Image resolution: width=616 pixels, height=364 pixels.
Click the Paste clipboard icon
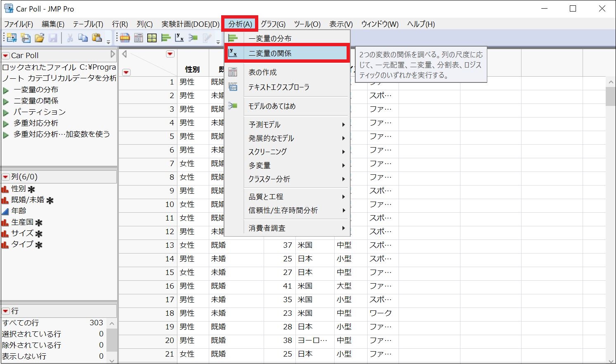click(97, 38)
